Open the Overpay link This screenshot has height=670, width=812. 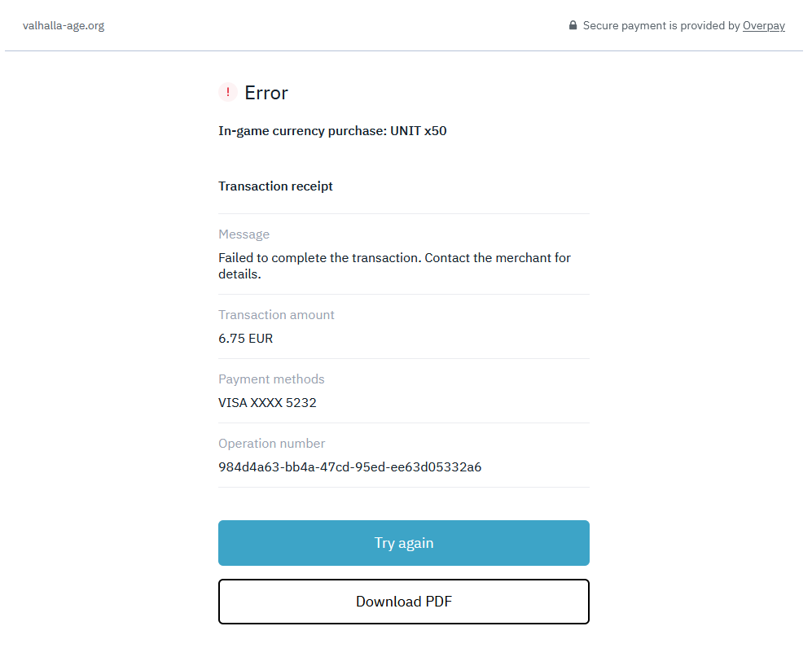(x=763, y=25)
